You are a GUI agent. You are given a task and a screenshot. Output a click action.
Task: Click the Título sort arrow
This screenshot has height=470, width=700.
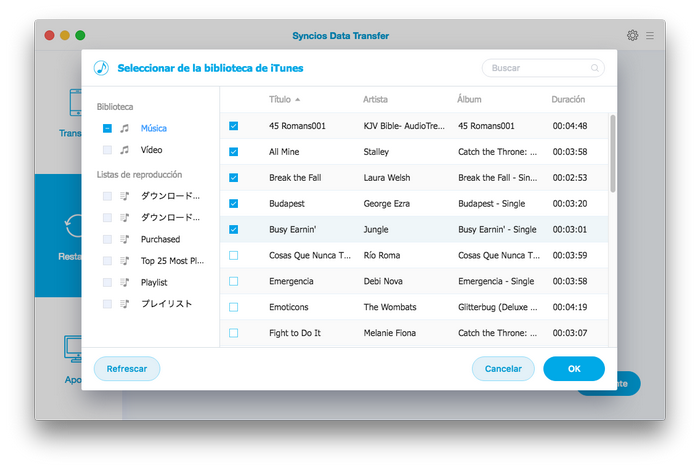tap(297, 100)
